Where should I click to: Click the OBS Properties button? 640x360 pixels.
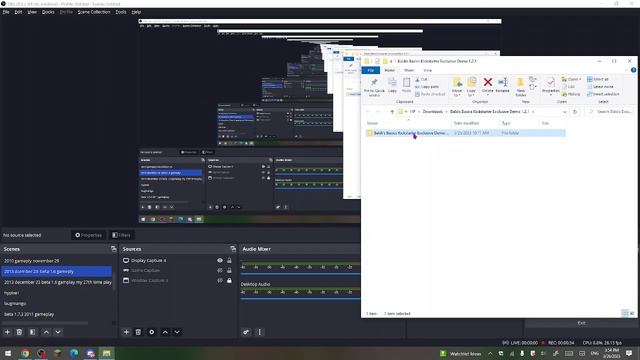tap(89, 235)
